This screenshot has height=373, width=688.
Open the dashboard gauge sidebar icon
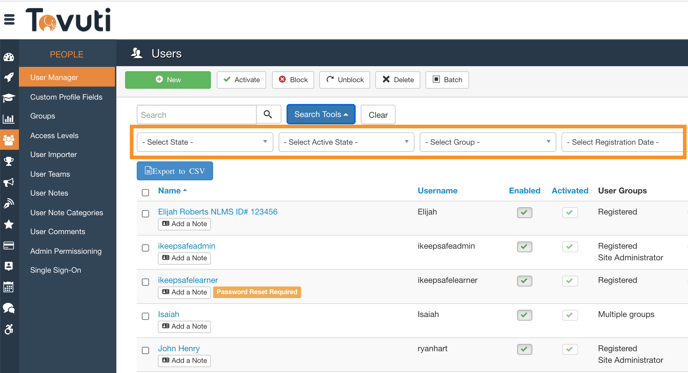coord(9,57)
